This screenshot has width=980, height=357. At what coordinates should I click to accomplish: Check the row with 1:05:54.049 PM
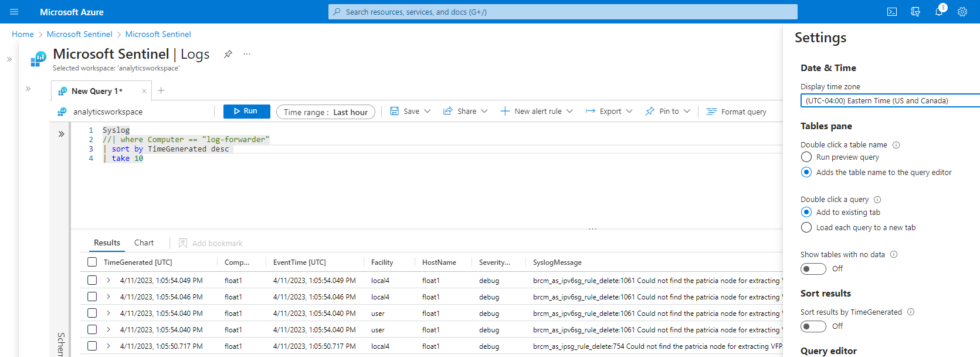(92, 280)
